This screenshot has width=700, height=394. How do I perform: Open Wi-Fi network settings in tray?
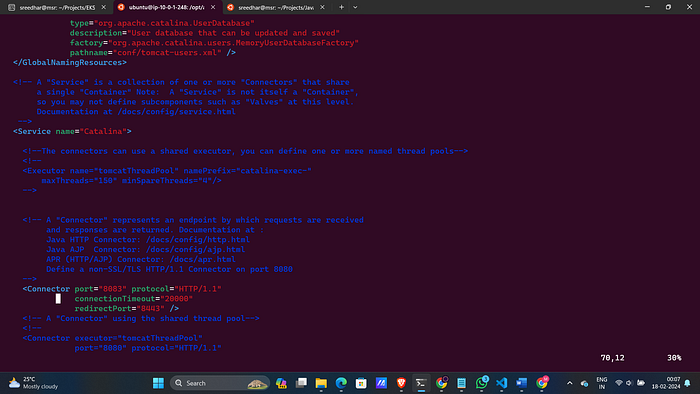(619, 383)
